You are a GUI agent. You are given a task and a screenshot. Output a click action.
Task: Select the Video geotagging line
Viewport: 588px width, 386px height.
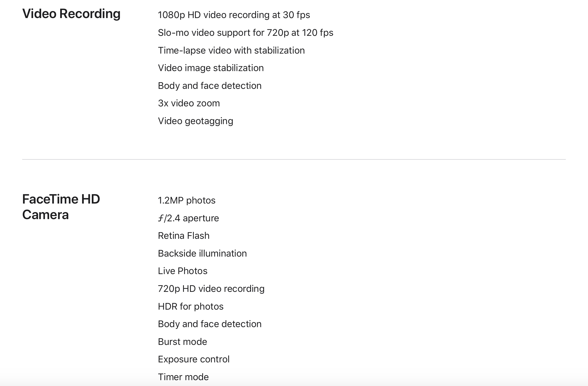[196, 121]
